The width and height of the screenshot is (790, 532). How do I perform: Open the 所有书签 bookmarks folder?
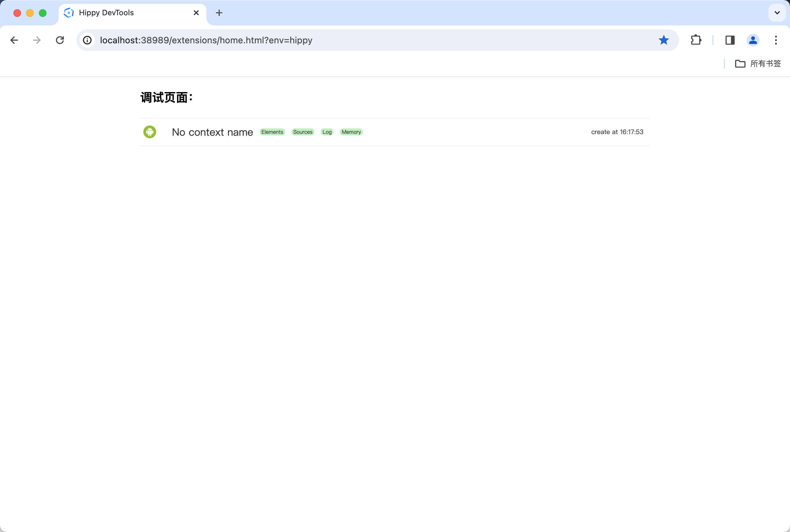pos(758,63)
